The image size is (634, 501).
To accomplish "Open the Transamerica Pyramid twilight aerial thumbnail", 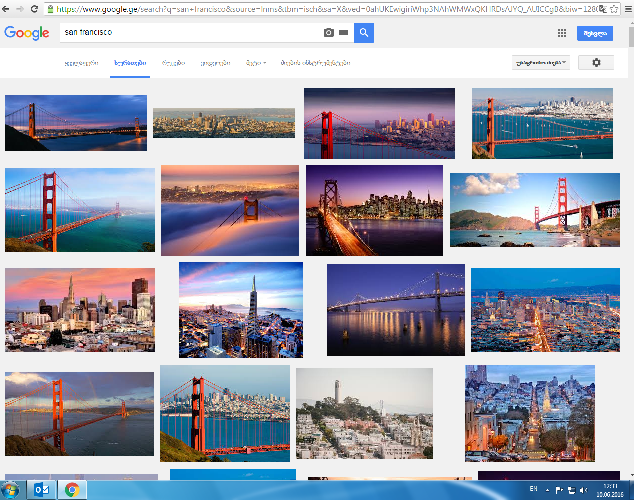I will 241,310.
